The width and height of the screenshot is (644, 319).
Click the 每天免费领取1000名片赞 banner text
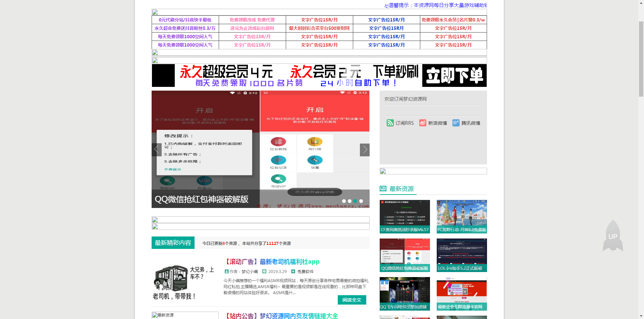[249, 83]
